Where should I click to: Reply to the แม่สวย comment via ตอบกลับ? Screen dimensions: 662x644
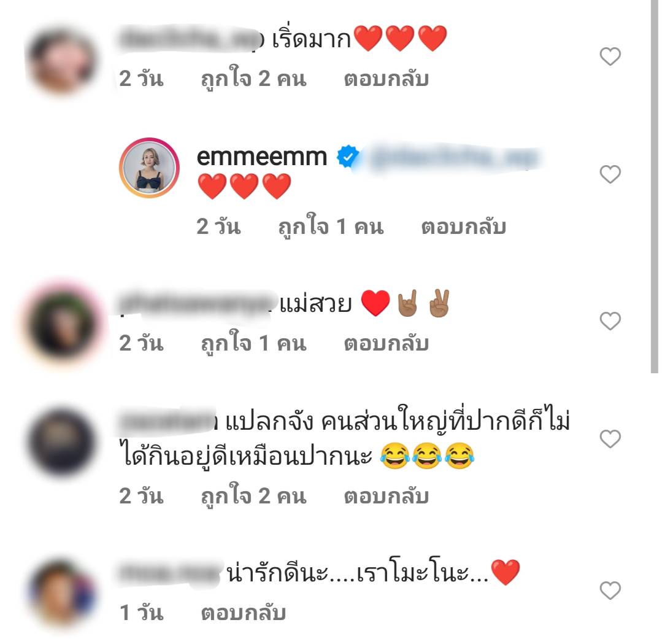(x=387, y=343)
